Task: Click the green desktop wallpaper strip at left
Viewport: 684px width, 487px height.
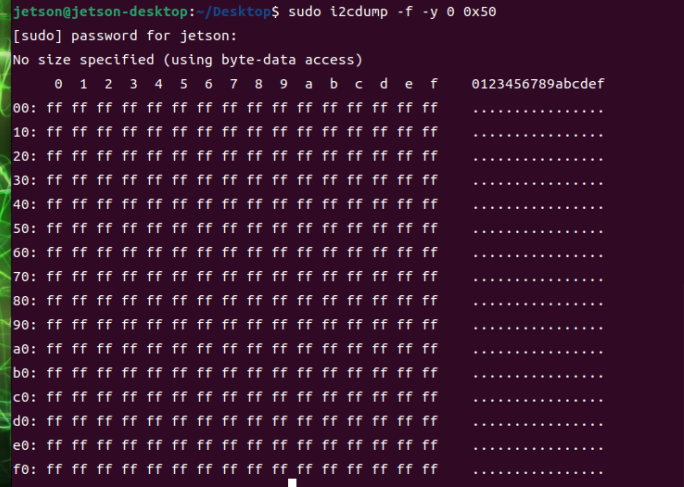Action: point(5,244)
